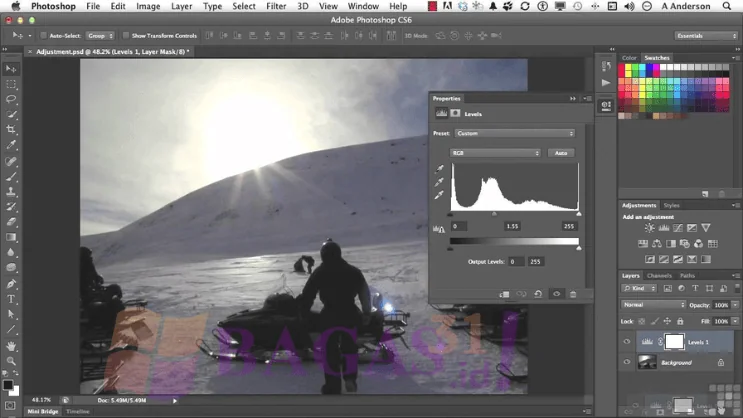Hide the Background layer via its eye icon
This screenshot has width=743, height=418.
627,362
